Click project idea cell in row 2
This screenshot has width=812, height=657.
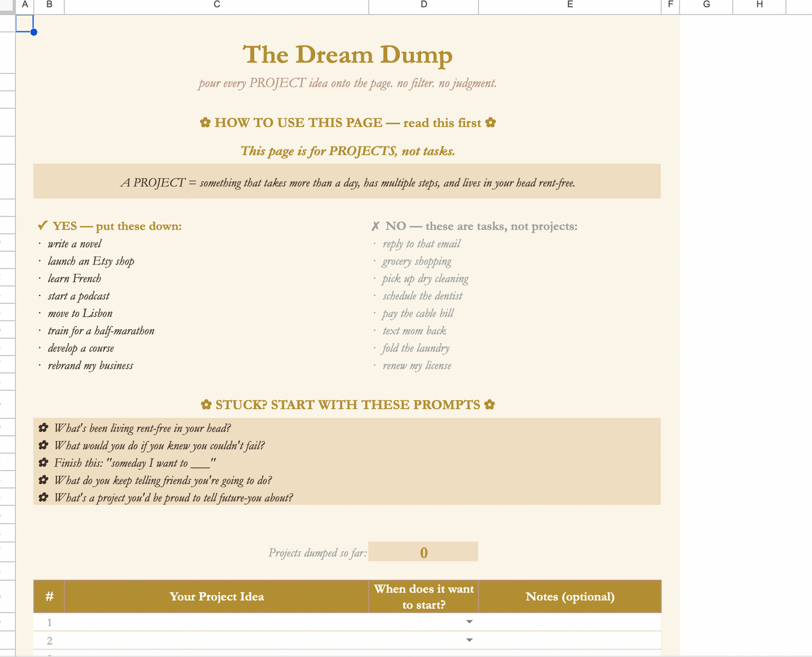(x=217, y=640)
